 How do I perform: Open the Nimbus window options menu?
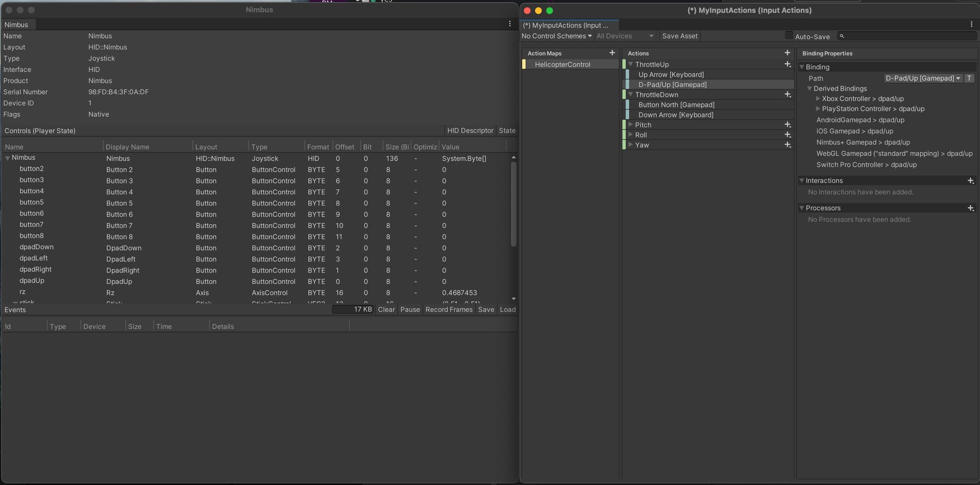coord(509,23)
